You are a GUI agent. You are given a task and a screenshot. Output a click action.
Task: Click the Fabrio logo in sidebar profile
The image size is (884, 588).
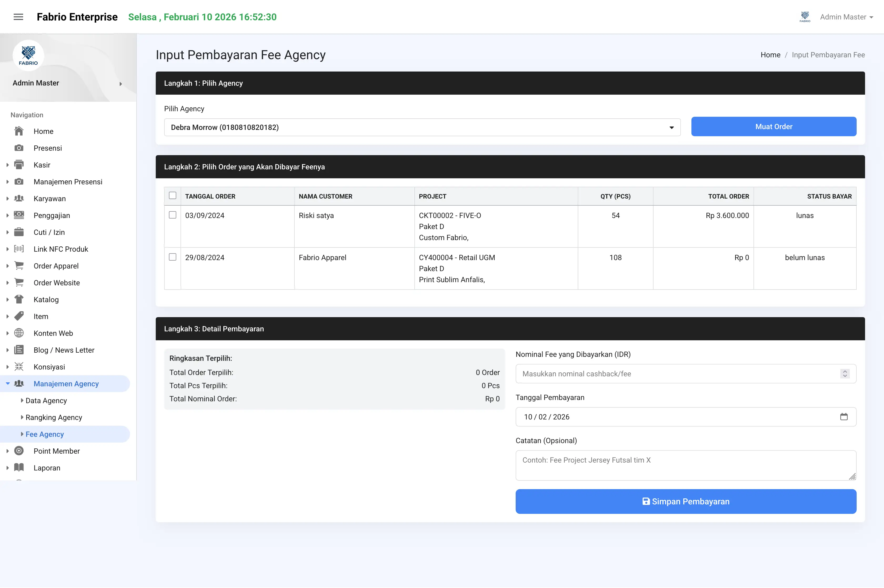[x=28, y=55]
